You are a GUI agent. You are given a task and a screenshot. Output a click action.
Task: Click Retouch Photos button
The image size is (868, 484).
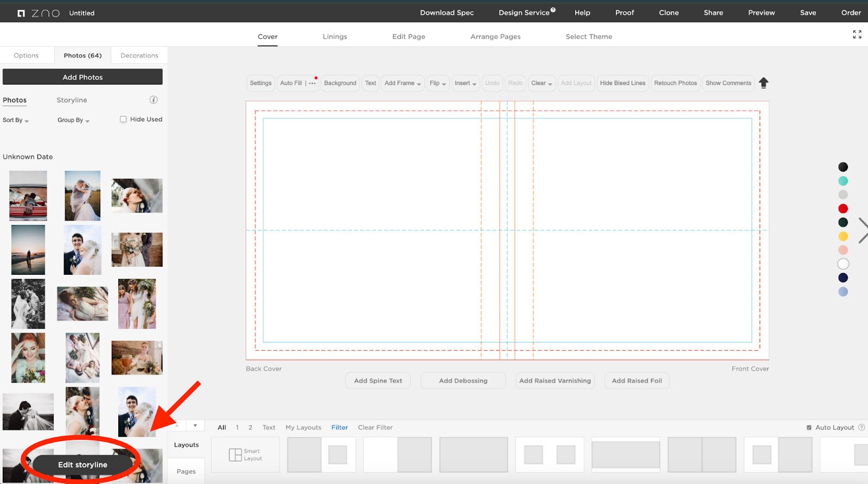point(675,83)
